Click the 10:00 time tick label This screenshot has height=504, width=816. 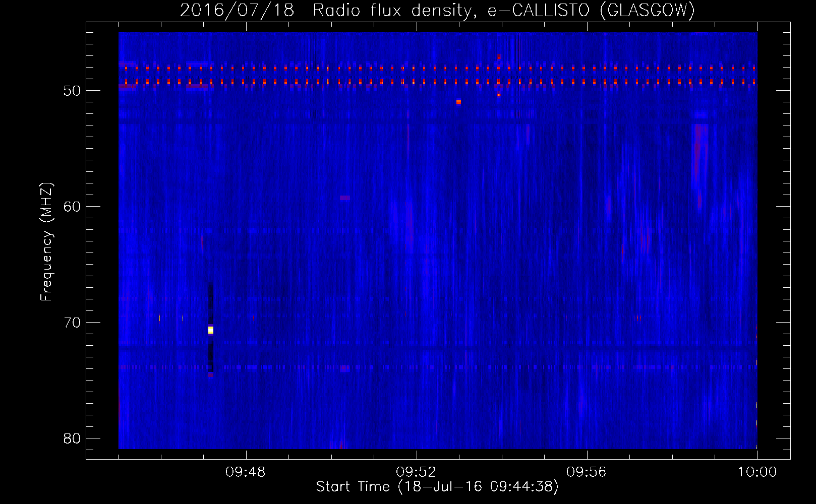pos(757,472)
